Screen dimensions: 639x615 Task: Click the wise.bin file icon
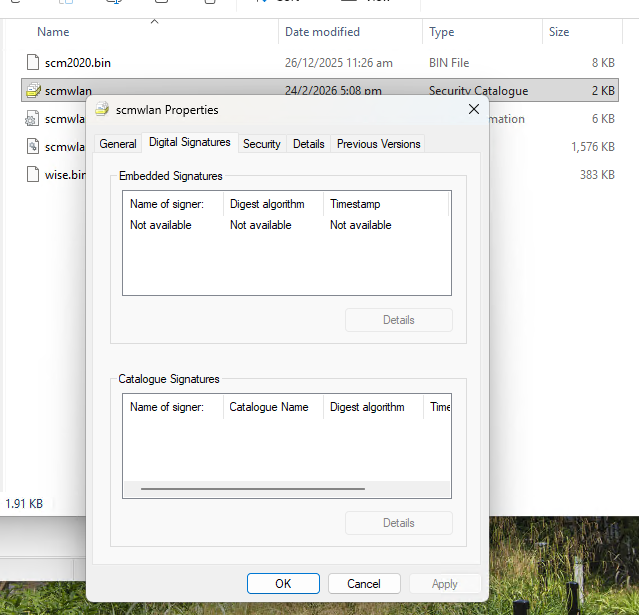[x=33, y=174]
